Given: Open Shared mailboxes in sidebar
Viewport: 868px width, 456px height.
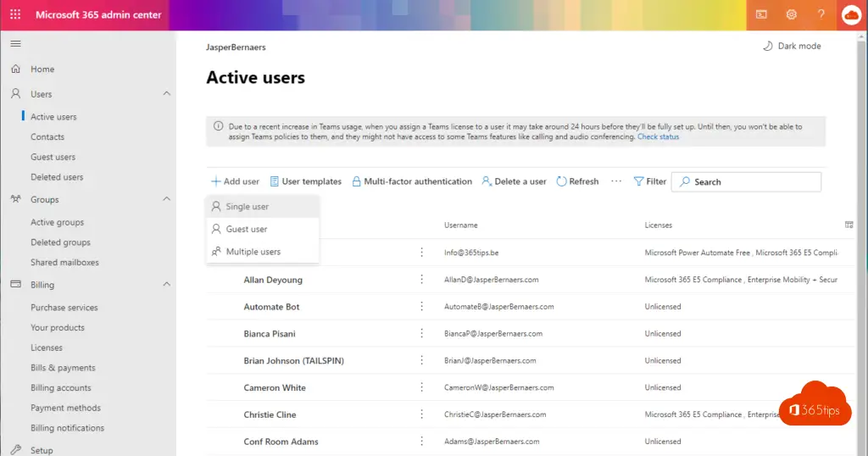Looking at the screenshot, I should [x=64, y=262].
